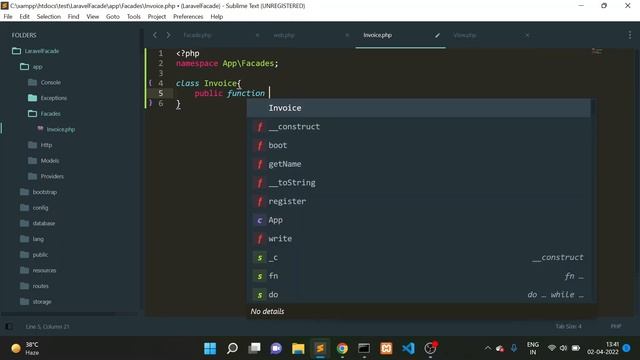Collapse the Facades folder
This screenshot has height=360, width=640.
coord(50,114)
